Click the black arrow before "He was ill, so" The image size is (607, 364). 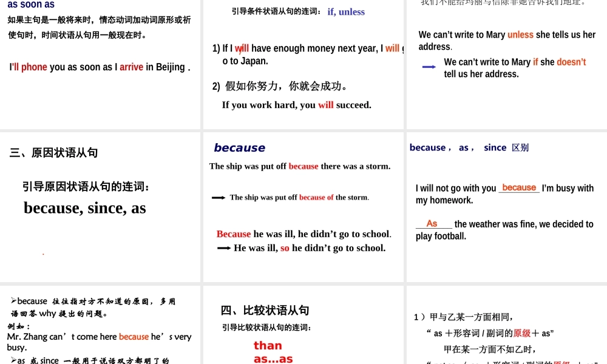[x=224, y=248]
